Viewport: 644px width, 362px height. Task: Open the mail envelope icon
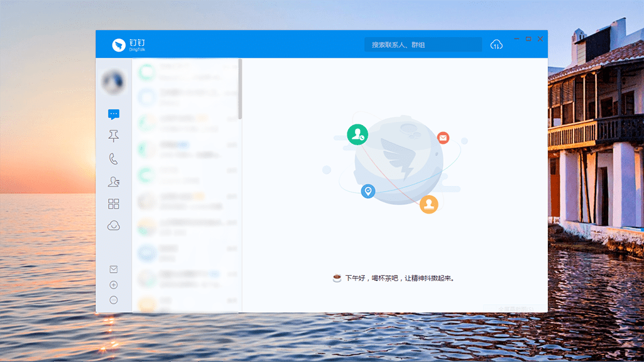tap(114, 269)
